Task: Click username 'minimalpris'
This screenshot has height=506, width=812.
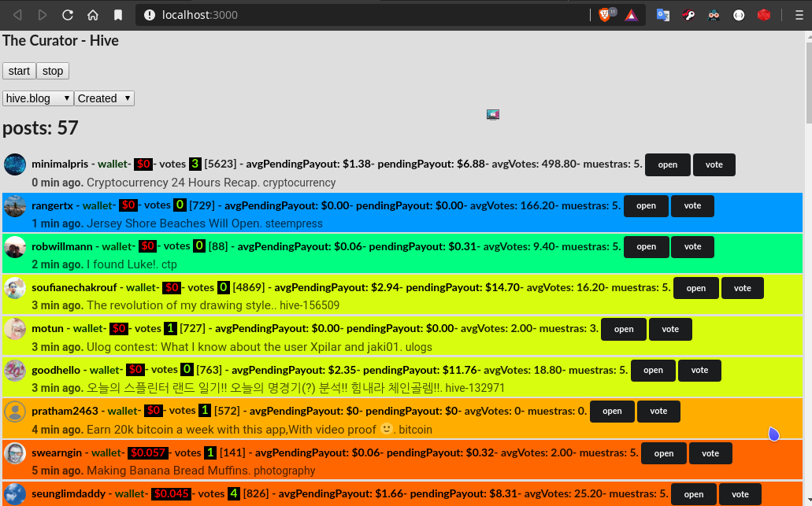Action: [60, 164]
